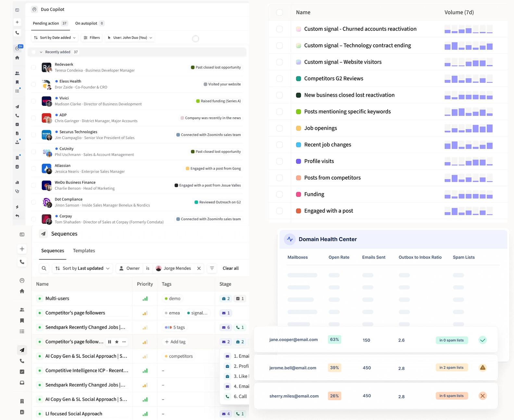The height and width of the screenshot is (420, 514).
Task: Toggle the sidebar panel icon in Sequences window
Action: point(22,234)
